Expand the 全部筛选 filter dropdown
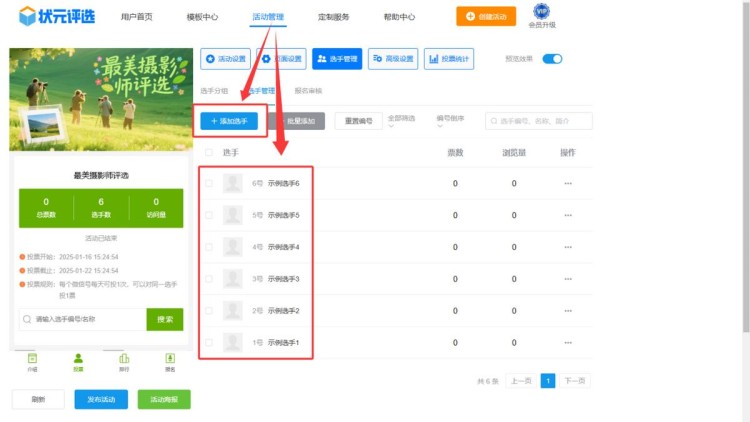The width and height of the screenshot is (750, 422). tap(401, 121)
